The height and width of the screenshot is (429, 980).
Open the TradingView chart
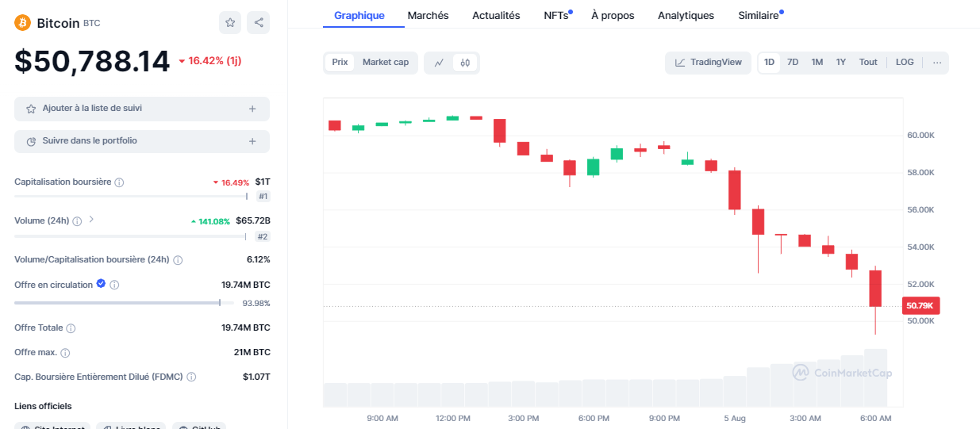(709, 63)
